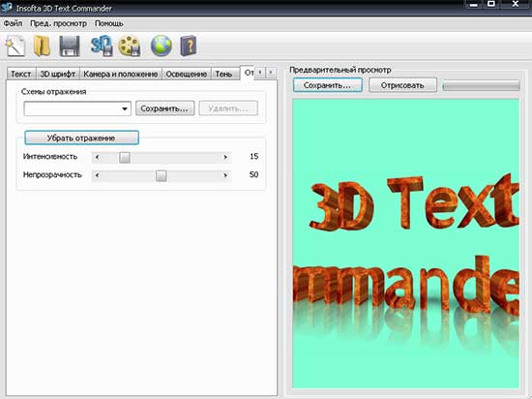Switch to the 3D шрифт tab
This screenshot has width=532, height=399.
pyautogui.click(x=58, y=74)
